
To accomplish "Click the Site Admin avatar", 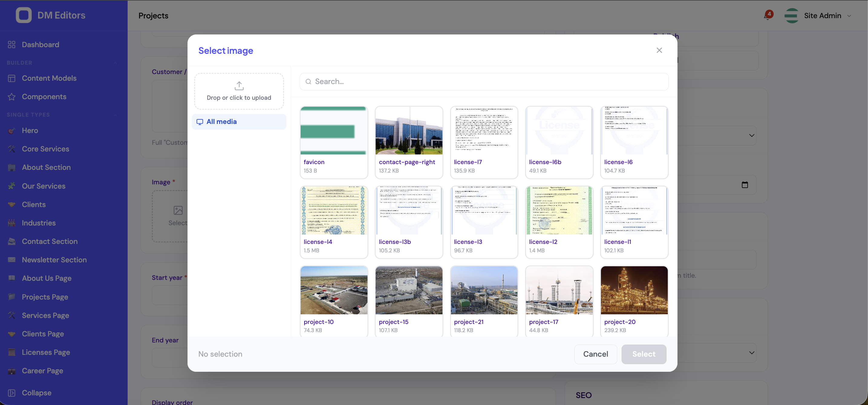I will pyautogui.click(x=791, y=15).
